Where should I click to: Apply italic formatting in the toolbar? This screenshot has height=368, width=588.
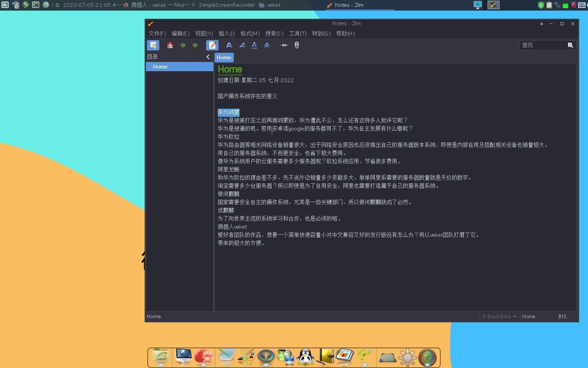coord(242,45)
